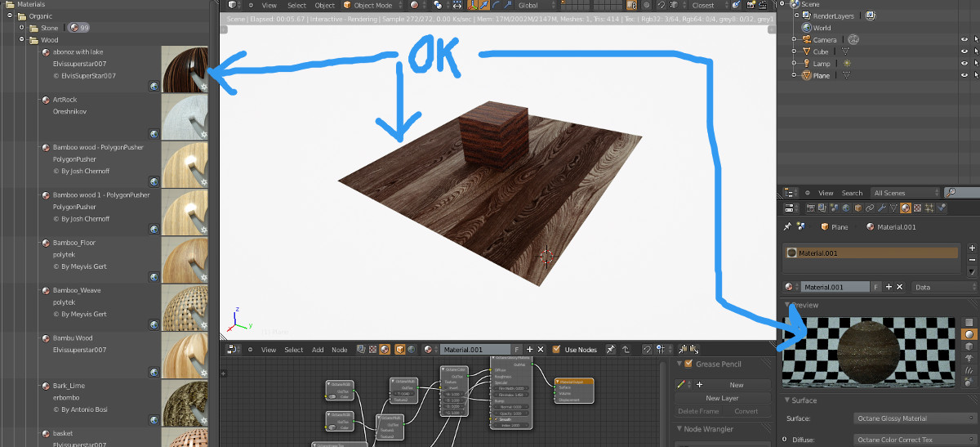
Task: Select the ArtRock material thumbnail
Action: click(185, 117)
